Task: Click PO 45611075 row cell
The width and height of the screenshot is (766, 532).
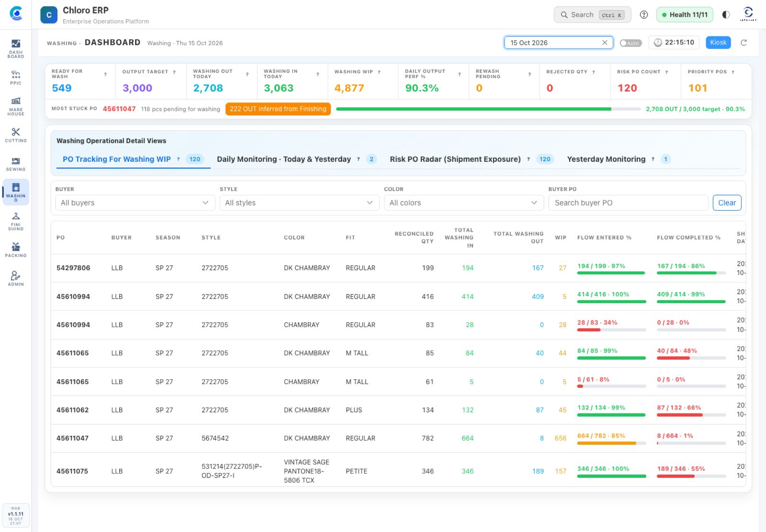Action: point(72,471)
